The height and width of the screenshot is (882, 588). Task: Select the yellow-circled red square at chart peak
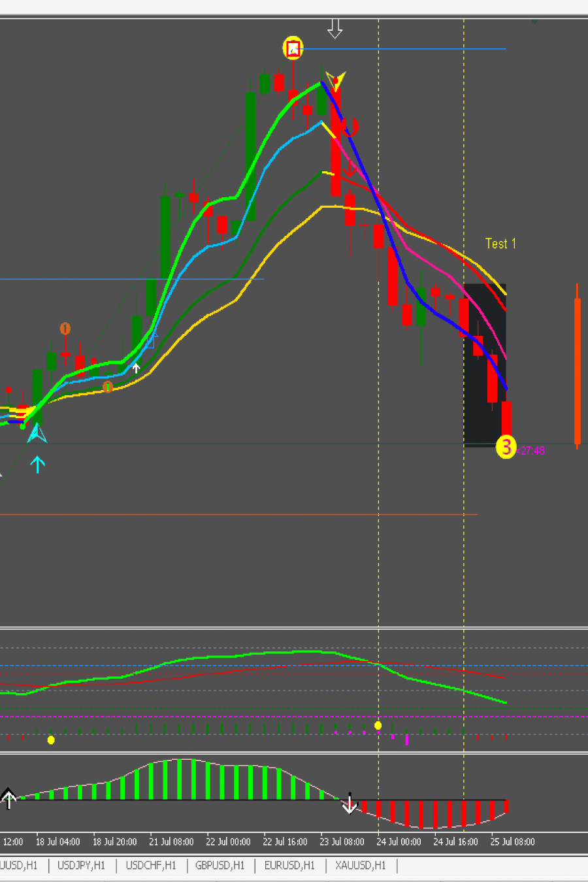point(293,48)
